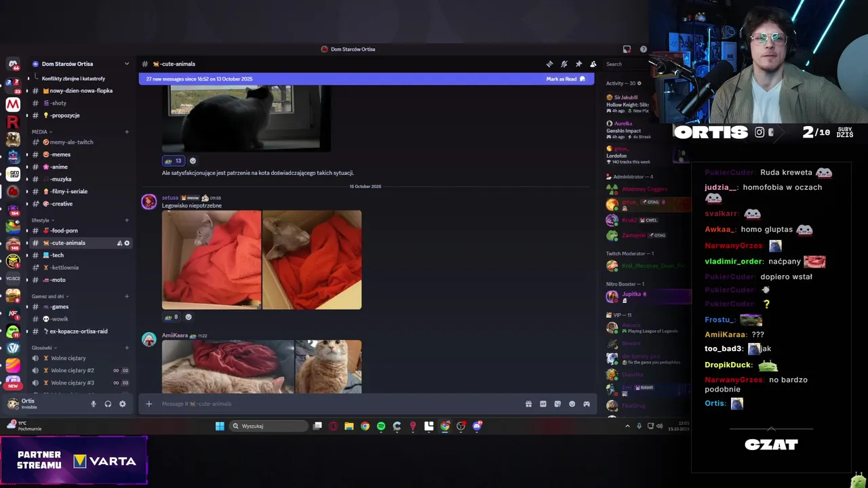Viewport: 868px width, 488px height.
Task: Open the nowy-dzien-nowa-flopka channel
Action: tap(80, 91)
